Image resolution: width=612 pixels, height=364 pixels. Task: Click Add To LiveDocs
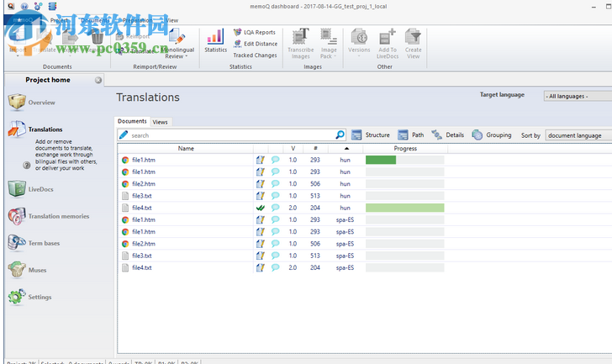pyautogui.click(x=388, y=44)
